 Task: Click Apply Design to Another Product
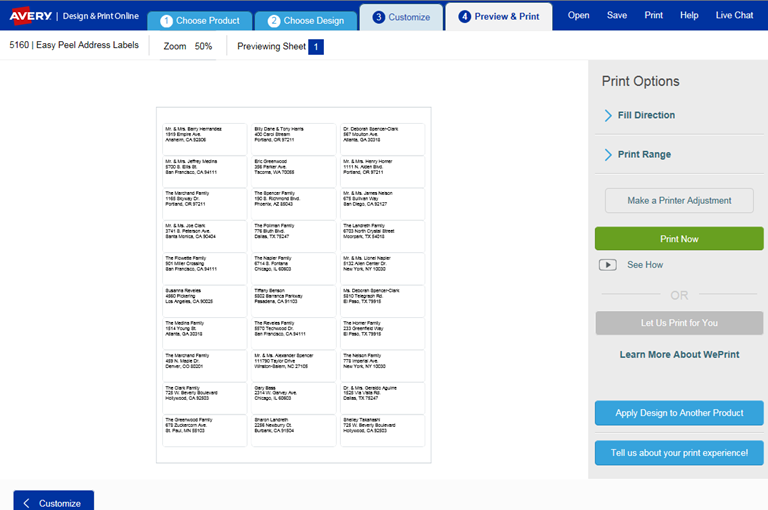pyautogui.click(x=679, y=413)
